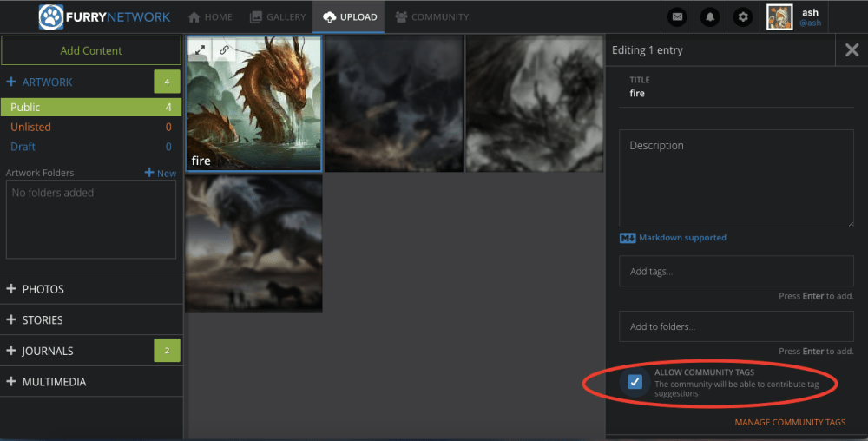
Task: Click the expand icon on fire thumbnail
Action: (200, 49)
